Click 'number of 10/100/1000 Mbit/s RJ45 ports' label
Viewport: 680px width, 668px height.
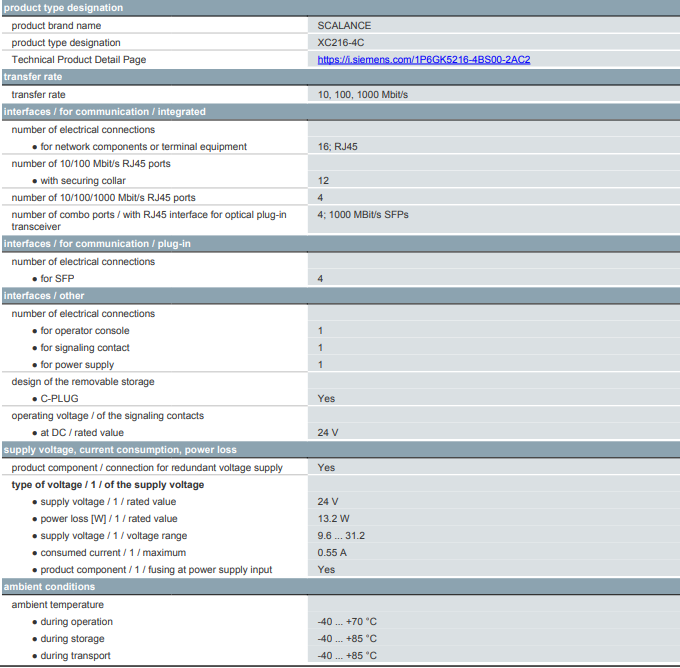[104, 198]
